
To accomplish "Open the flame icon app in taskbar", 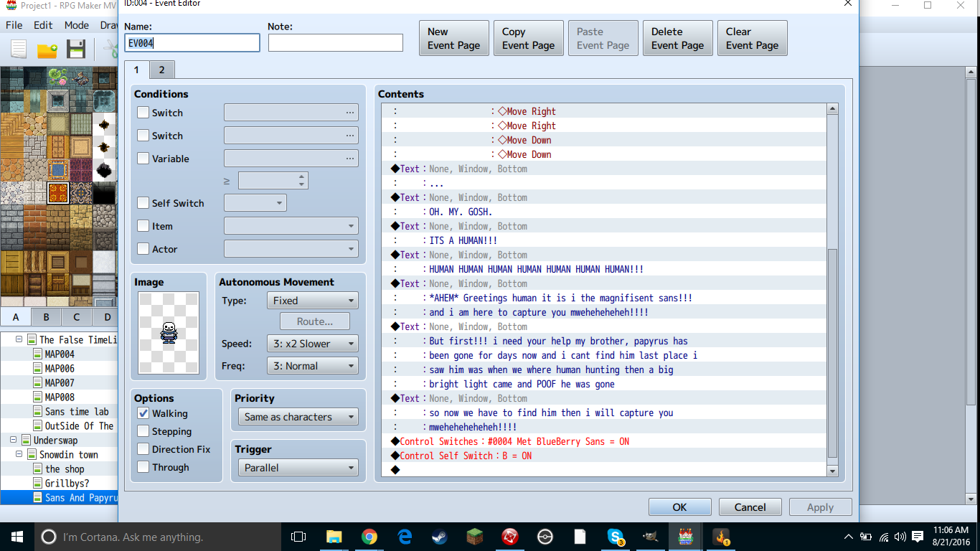I will [x=720, y=537].
